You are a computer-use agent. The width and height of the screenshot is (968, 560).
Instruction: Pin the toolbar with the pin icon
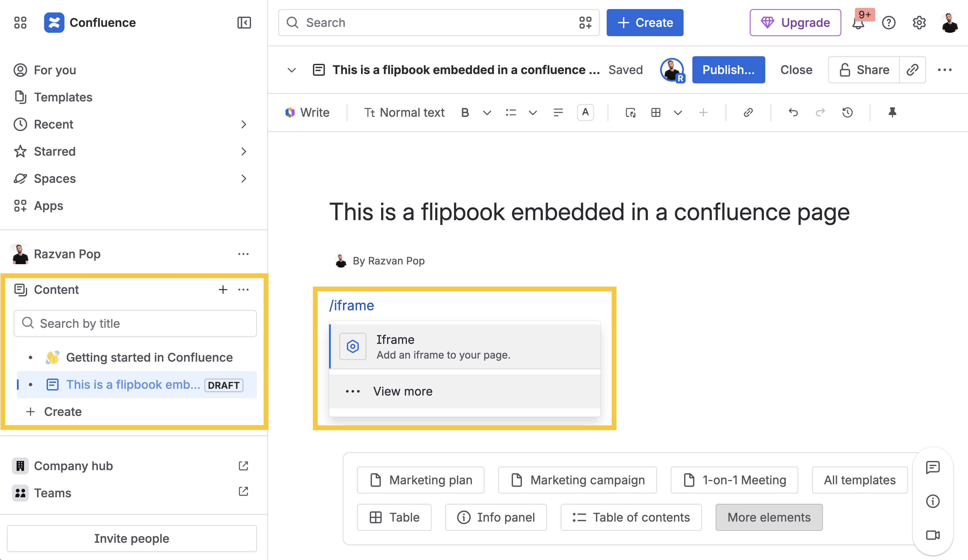892,112
